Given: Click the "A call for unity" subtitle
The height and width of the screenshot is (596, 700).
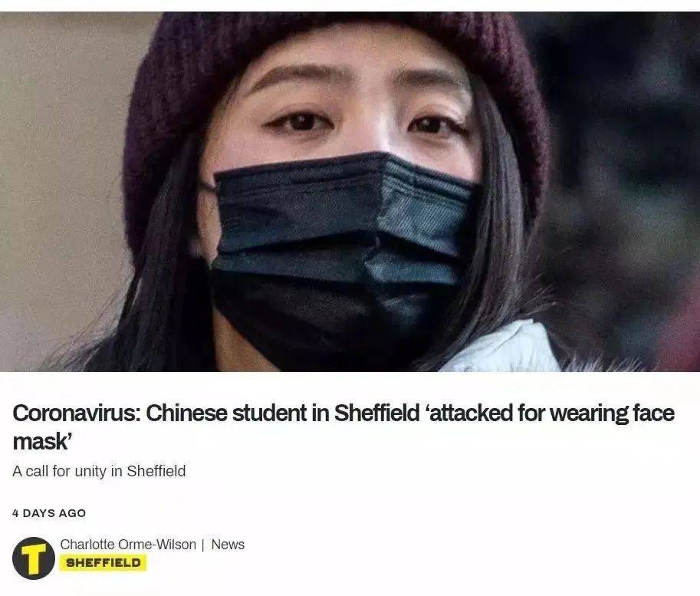Looking at the screenshot, I should 99,471.
